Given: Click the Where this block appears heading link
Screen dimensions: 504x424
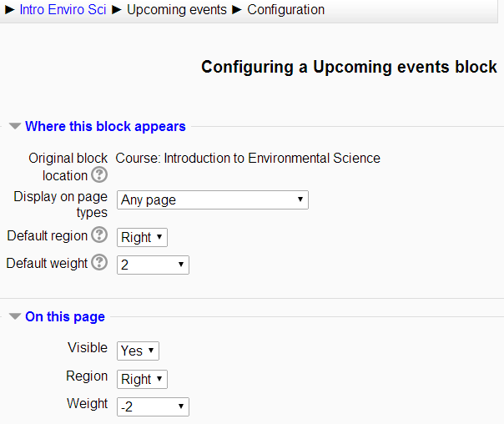Looking at the screenshot, I should tap(105, 126).
